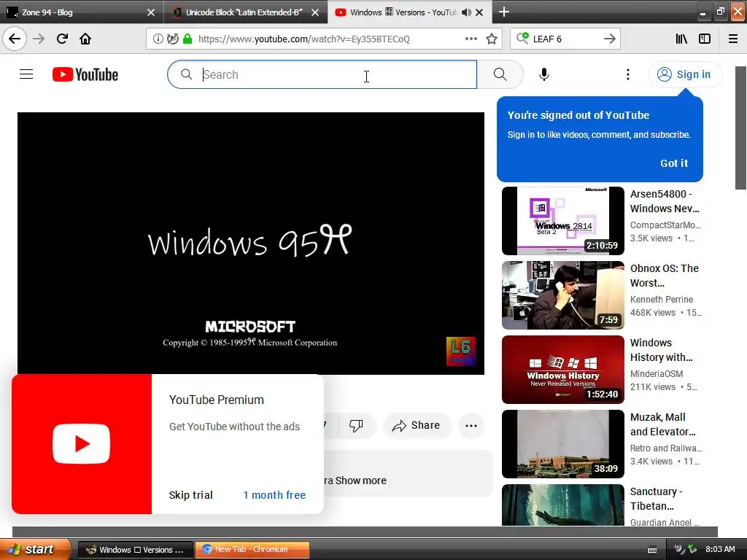Open the browser home page
Screen dimensions: 747x560
(85, 39)
